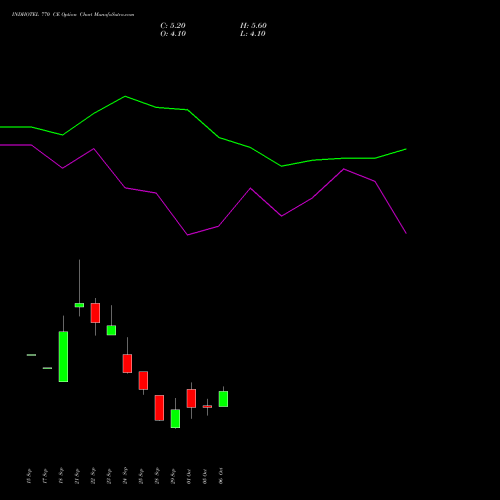Click the small green candle with long upper wick, 21 Sep
The width and height of the screenshot is (500, 500).
coord(79,305)
